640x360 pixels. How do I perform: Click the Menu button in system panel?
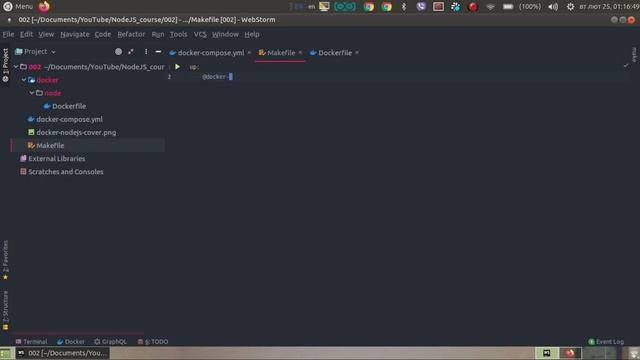pos(18,7)
